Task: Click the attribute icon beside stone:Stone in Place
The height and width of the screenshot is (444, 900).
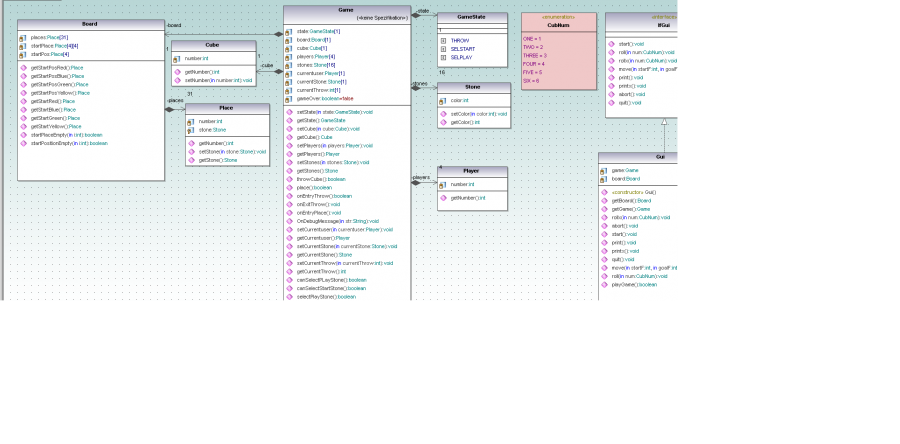Action: click(191, 130)
